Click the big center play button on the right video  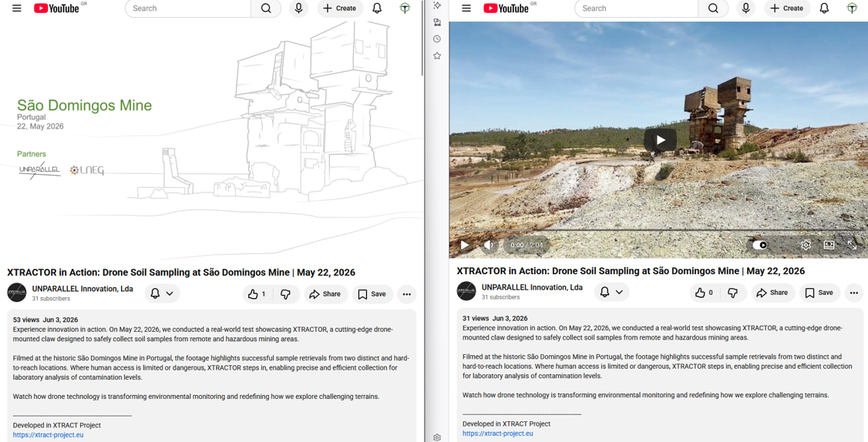(x=661, y=140)
